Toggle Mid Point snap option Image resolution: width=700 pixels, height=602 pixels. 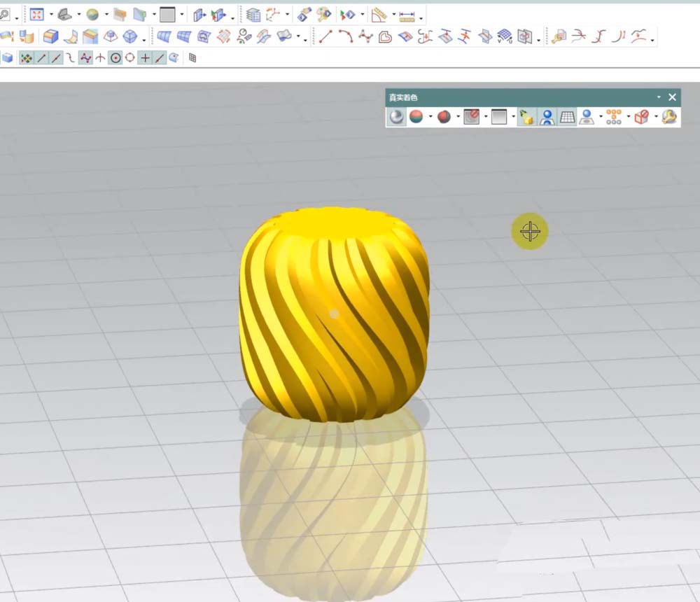(x=56, y=57)
